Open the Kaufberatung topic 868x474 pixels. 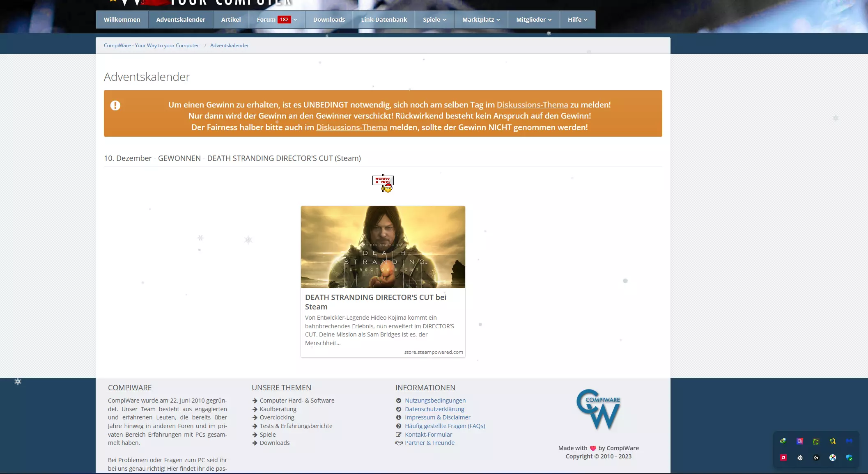point(278,409)
